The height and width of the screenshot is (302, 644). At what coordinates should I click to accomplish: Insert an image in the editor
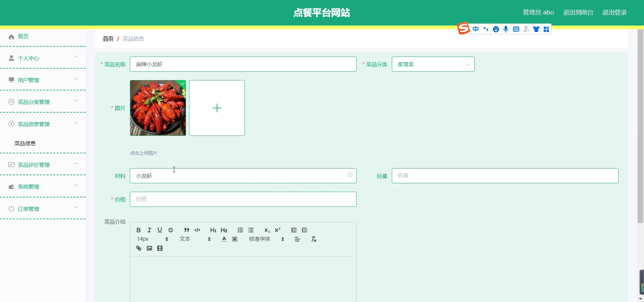[x=149, y=248]
